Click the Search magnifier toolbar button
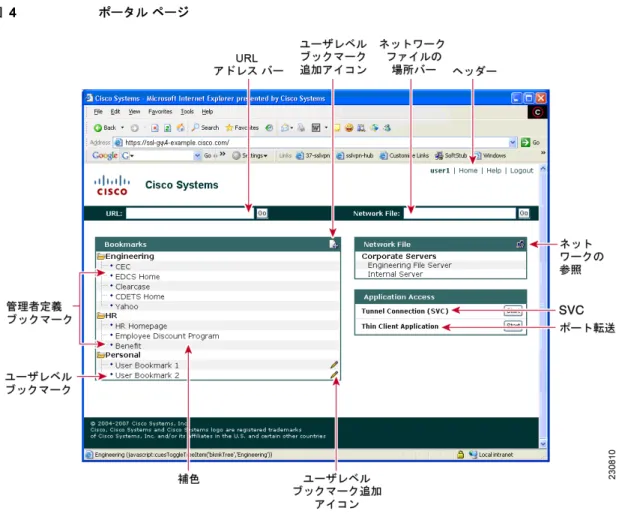 coord(205,127)
